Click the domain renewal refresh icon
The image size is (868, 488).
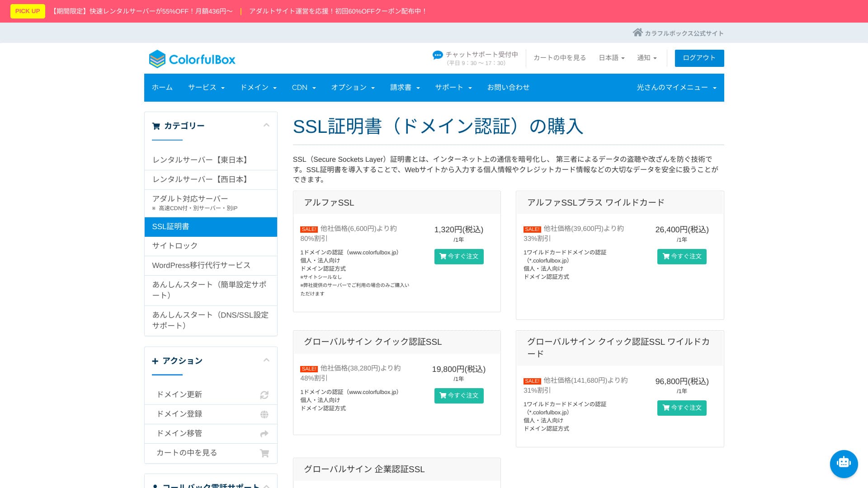264,395
